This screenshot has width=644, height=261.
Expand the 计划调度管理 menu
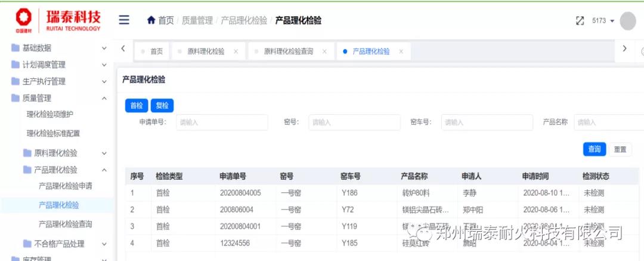coord(104,65)
